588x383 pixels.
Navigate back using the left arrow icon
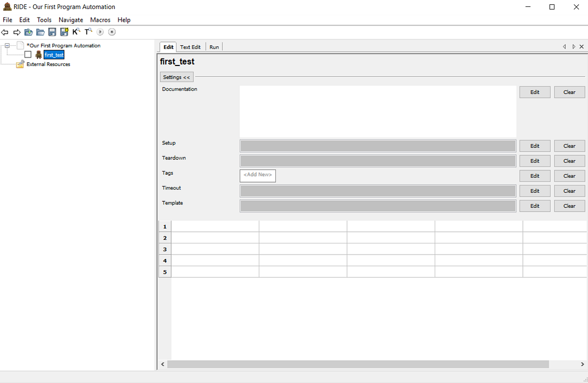pyautogui.click(x=5, y=31)
